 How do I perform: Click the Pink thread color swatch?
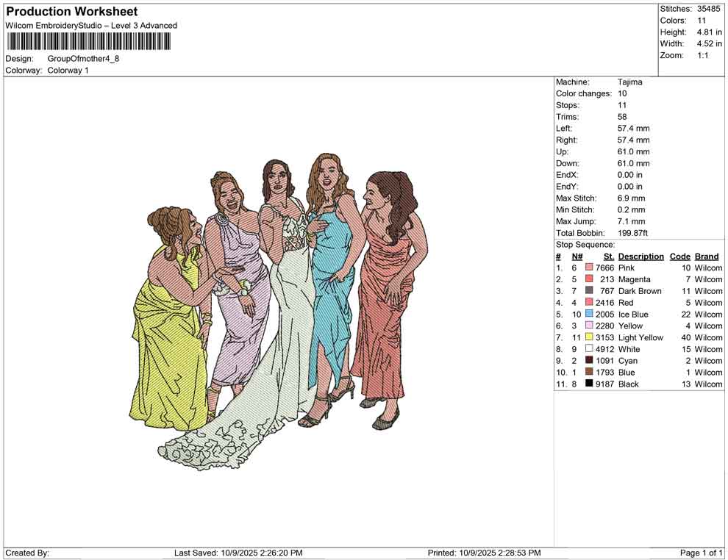(x=589, y=268)
